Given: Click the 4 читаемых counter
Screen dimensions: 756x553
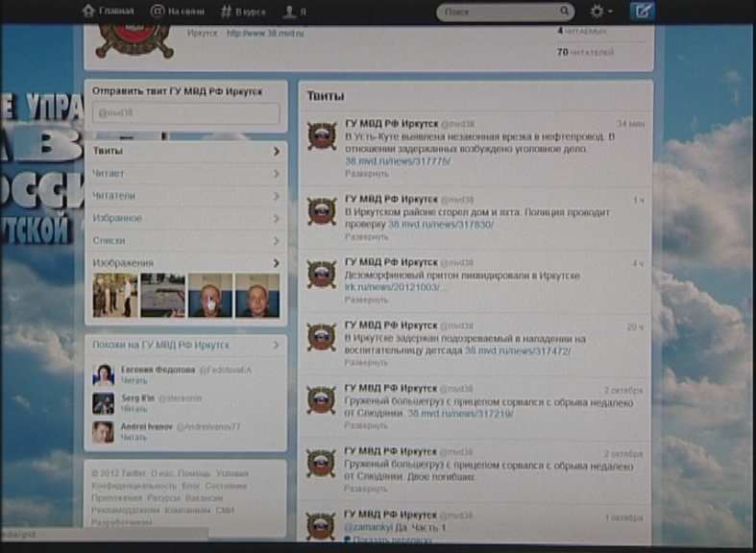Looking at the screenshot, I should click(582, 31).
